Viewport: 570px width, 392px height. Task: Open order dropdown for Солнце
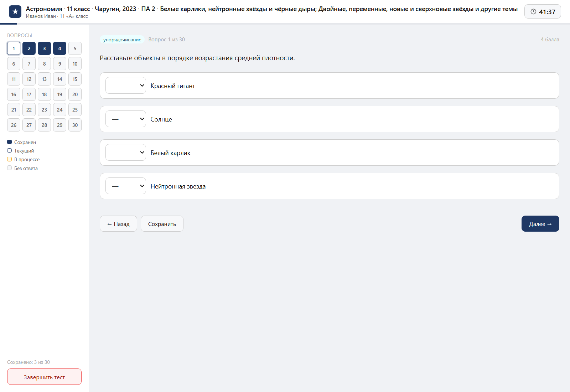[126, 119]
